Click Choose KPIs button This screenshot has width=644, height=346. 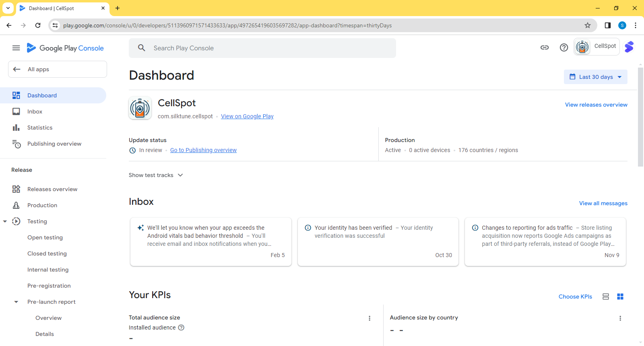(575, 297)
